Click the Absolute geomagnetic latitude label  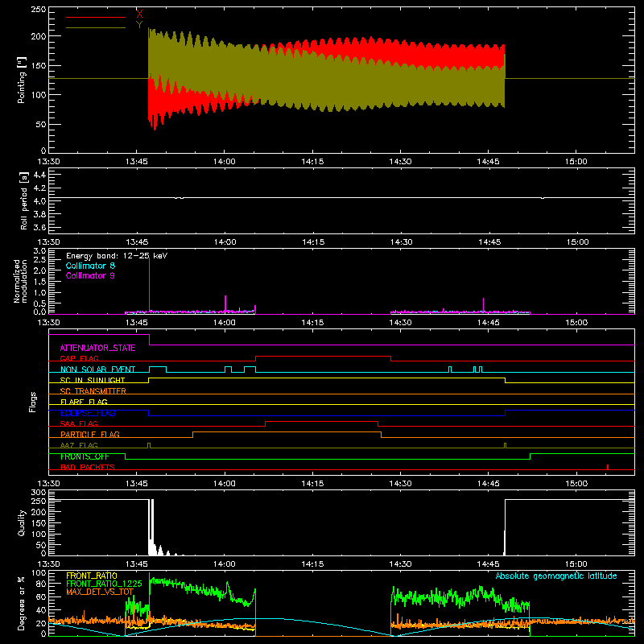[x=556, y=576]
